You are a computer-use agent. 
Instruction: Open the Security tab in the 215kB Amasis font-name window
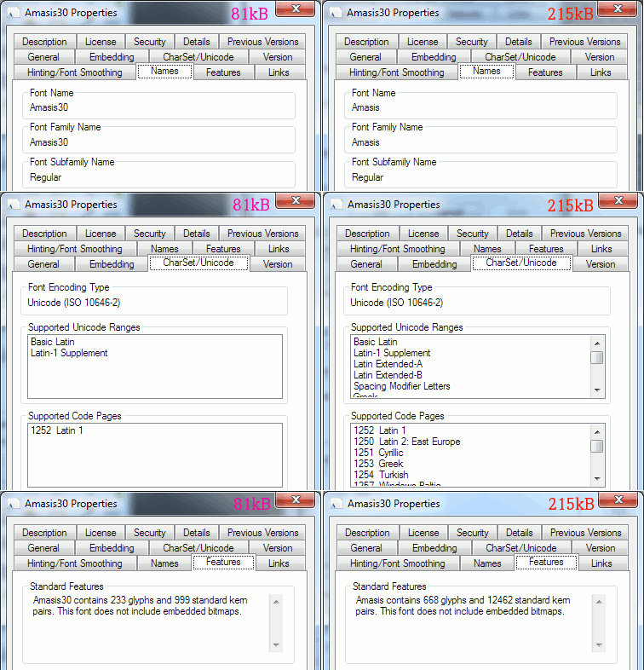coord(471,42)
